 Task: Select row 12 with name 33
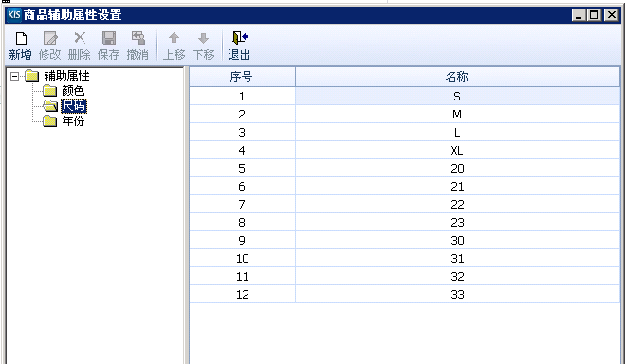pos(405,294)
